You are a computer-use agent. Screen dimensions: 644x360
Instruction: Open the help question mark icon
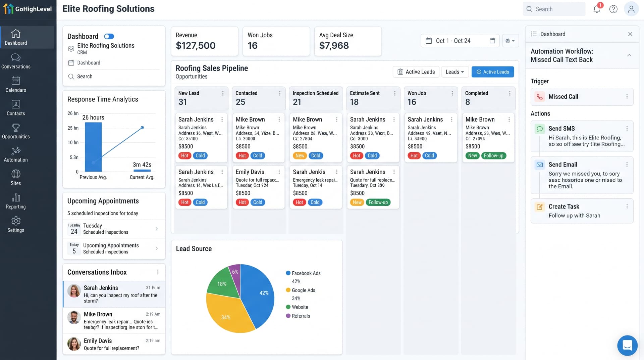613,9
